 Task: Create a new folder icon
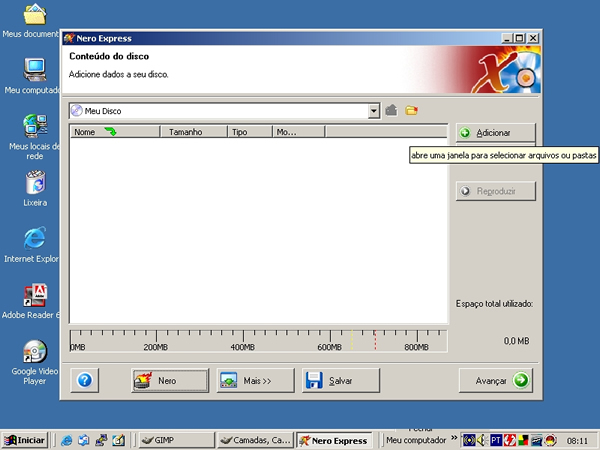click(x=411, y=111)
